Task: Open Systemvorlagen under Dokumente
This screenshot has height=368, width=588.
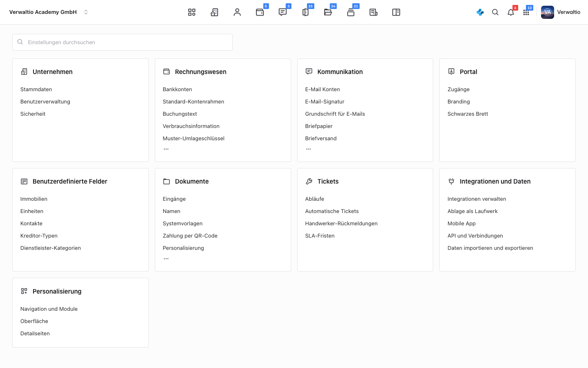Action: (x=183, y=224)
